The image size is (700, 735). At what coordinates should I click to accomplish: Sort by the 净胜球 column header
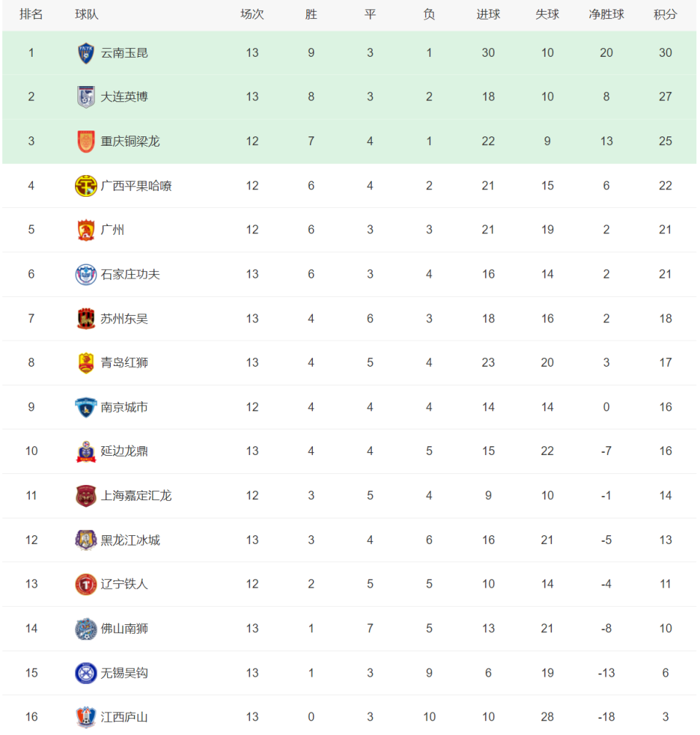[x=606, y=15]
